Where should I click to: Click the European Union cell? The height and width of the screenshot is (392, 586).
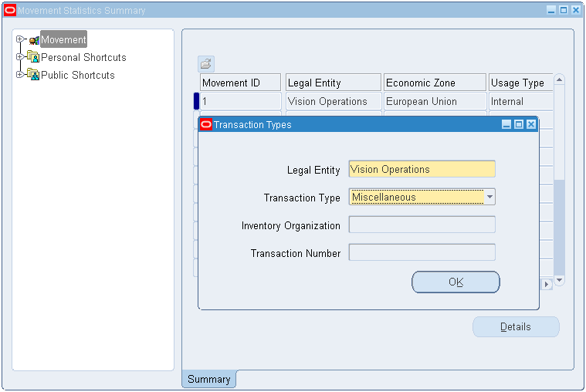435,101
